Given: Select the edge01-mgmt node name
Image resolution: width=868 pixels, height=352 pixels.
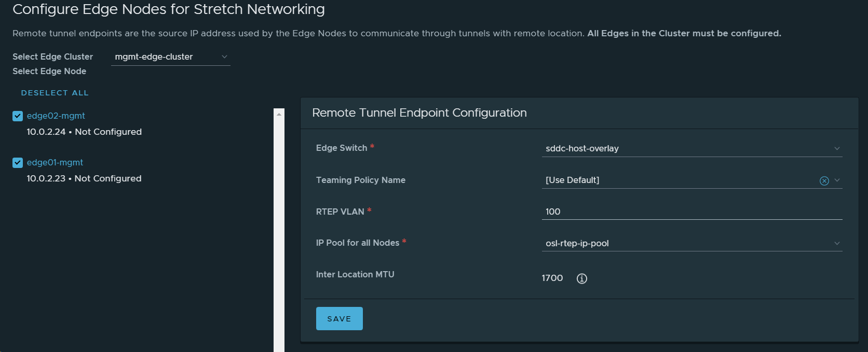Looking at the screenshot, I should tap(55, 163).
